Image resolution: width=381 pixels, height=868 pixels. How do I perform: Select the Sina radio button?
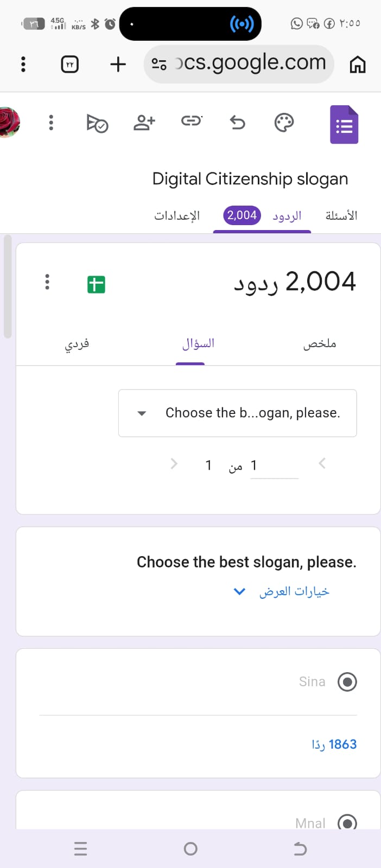[347, 681]
